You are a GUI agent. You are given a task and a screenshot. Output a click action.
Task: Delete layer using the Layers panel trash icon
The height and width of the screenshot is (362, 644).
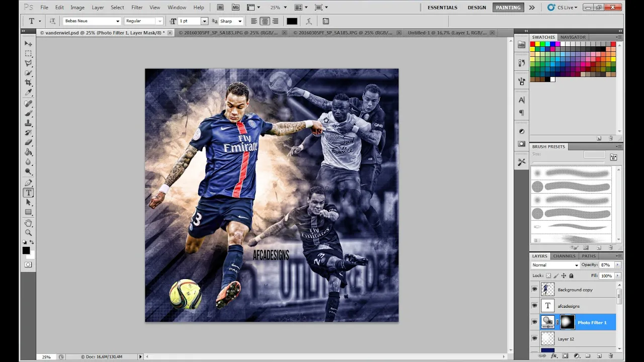point(610,355)
